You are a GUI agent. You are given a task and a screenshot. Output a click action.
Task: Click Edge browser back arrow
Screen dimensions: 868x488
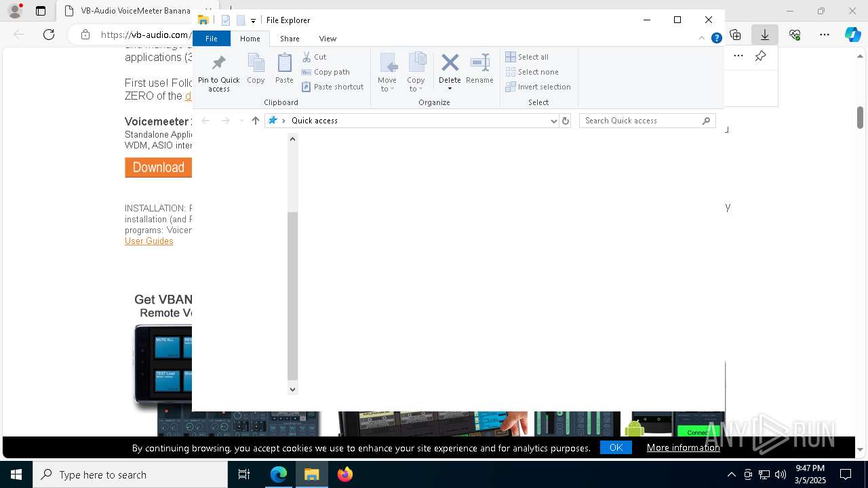pyautogui.click(x=19, y=35)
